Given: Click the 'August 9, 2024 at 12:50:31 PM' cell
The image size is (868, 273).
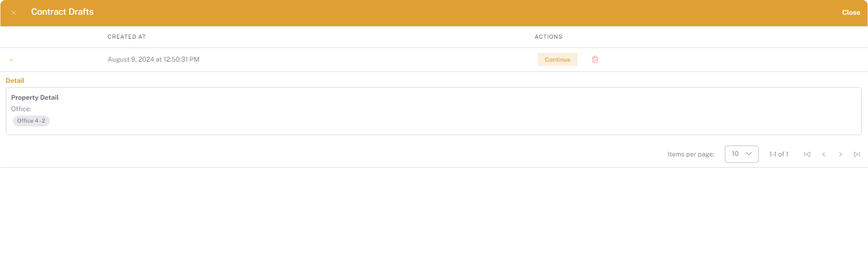Looking at the screenshot, I should pyautogui.click(x=153, y=59).
